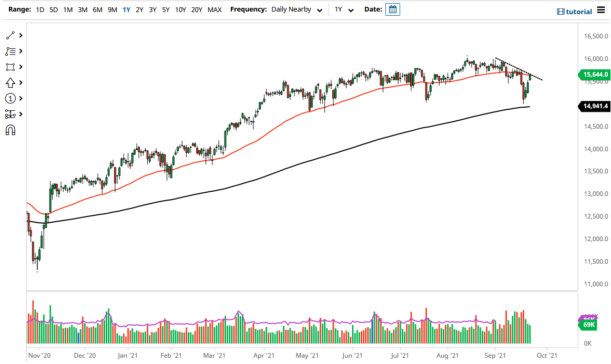
Task: Open the Frequency dropdown showing Daily Nearby
Action: coord(297,9)
